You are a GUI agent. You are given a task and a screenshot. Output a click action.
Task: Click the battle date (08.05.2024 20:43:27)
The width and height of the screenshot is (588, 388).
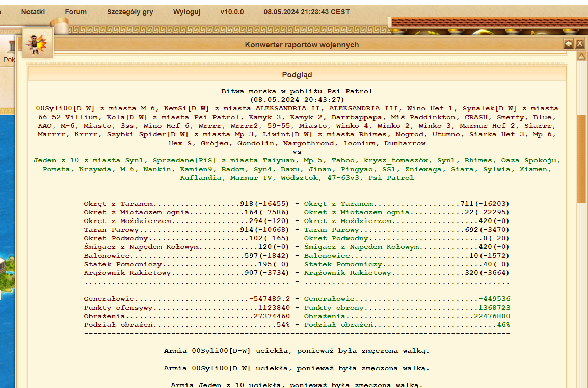[x=297, y=100]
